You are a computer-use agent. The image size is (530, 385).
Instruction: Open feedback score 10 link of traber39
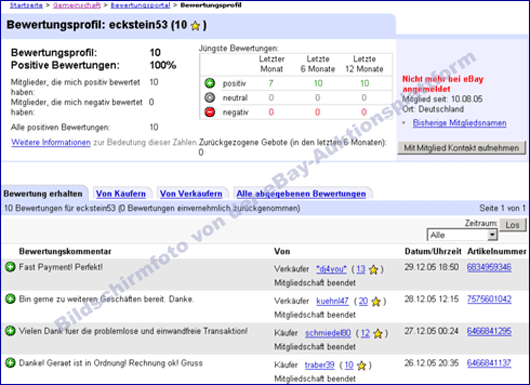pos(349,365)
